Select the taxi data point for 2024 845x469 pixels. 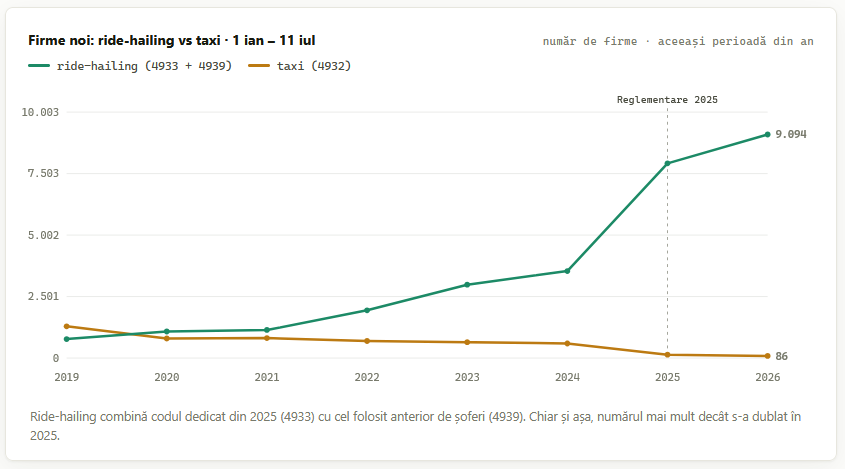coord(567,343)
